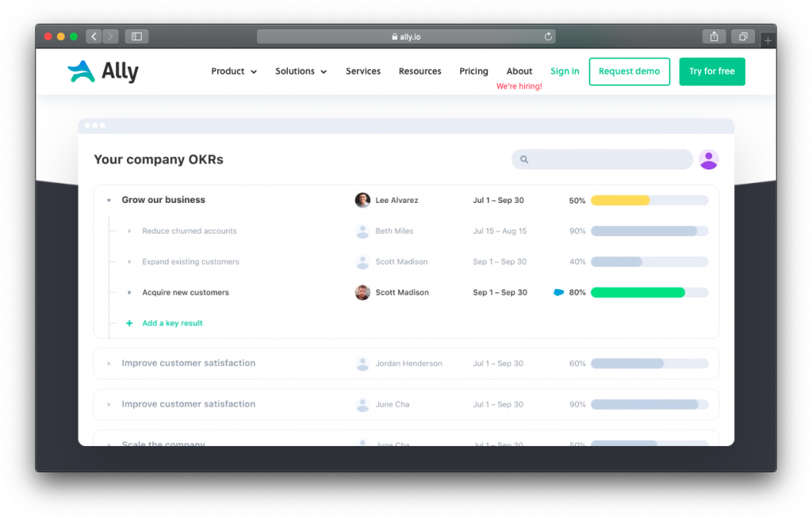Image resolution: width=812 pixels, height=519 pixels.
Task: Open the Product dropdown menu
Action: 234,71
